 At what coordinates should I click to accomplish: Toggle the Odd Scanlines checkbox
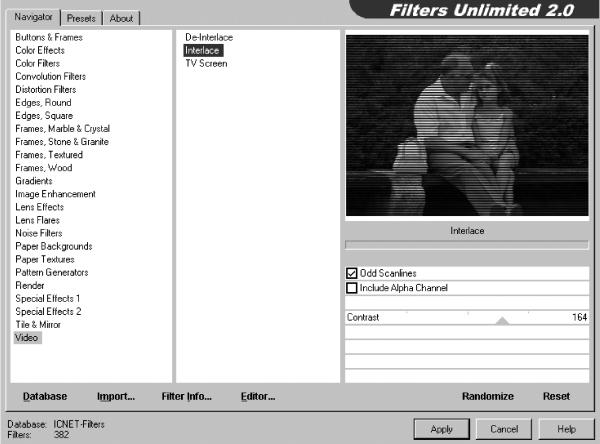click(351, 273)
